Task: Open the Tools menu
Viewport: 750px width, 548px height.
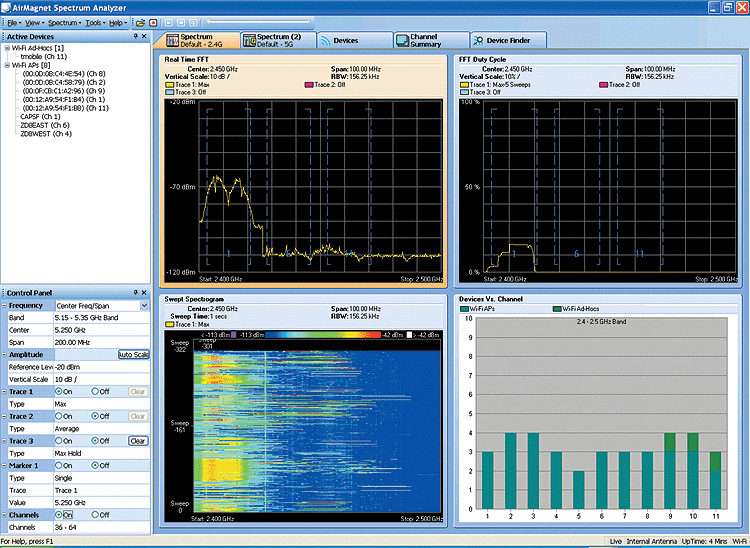Action: [x=95, y=22]
